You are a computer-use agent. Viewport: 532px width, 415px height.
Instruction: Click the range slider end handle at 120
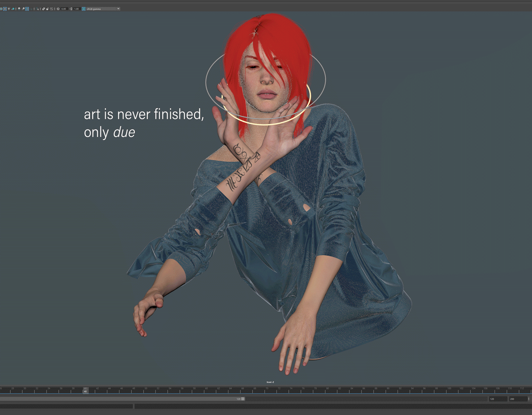point(243,399)
